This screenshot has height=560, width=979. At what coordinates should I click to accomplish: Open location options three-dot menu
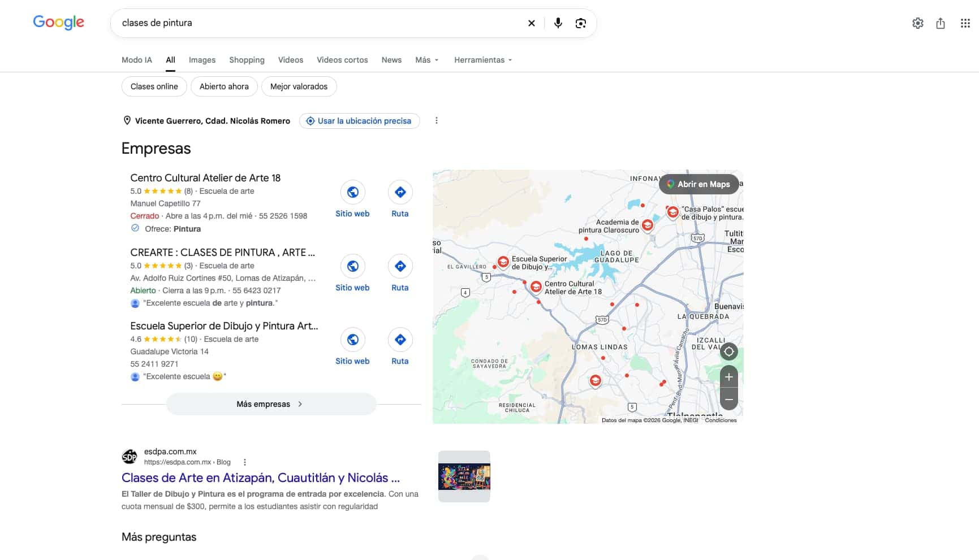click(x=436, y=120)
